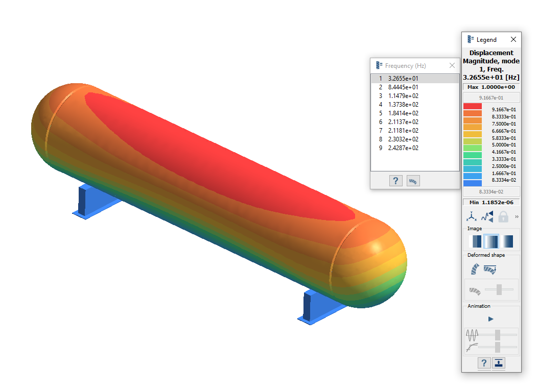Viewport: 538px width, 392px height.
Task: Click the sine wave animation speed slider
Action: point(498,335)
